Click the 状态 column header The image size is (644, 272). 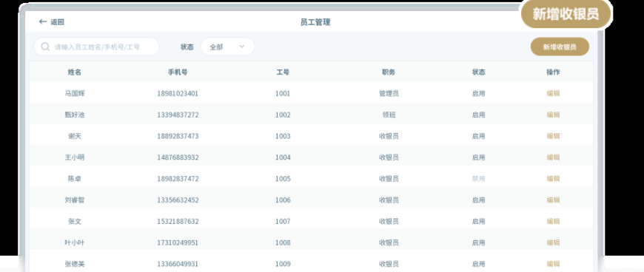point(478,72)
